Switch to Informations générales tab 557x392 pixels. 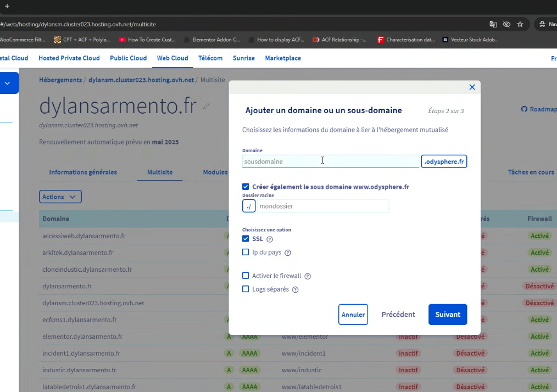point(83,172)
